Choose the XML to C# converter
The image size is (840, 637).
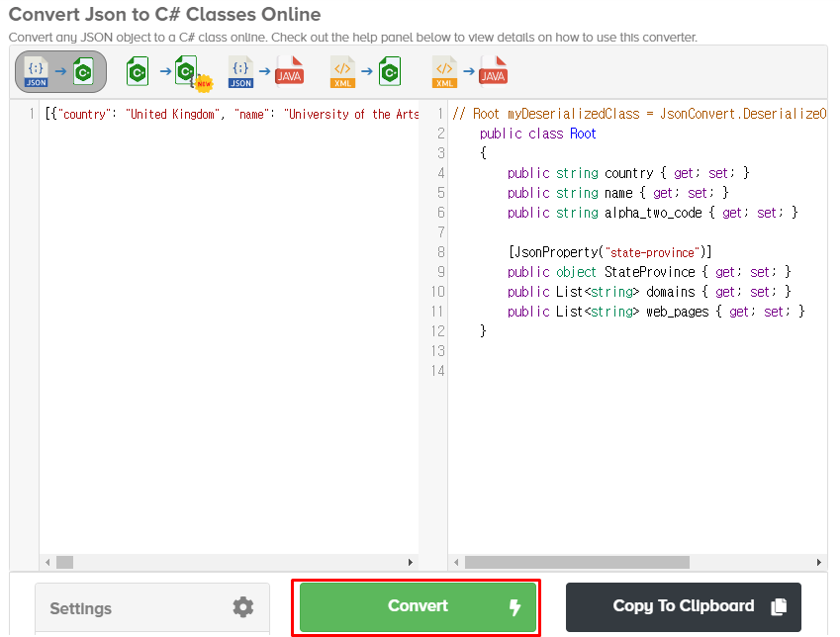click(366, 72)
